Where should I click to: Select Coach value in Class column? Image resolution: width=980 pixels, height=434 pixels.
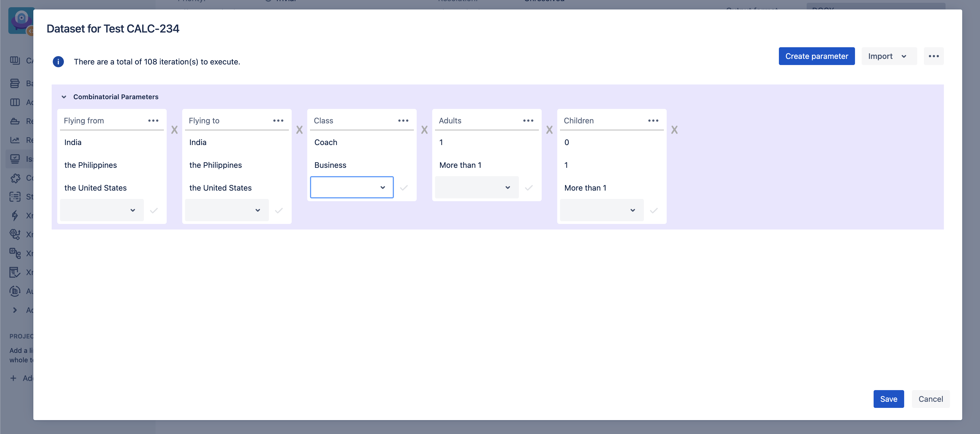(x=326, y=142)
